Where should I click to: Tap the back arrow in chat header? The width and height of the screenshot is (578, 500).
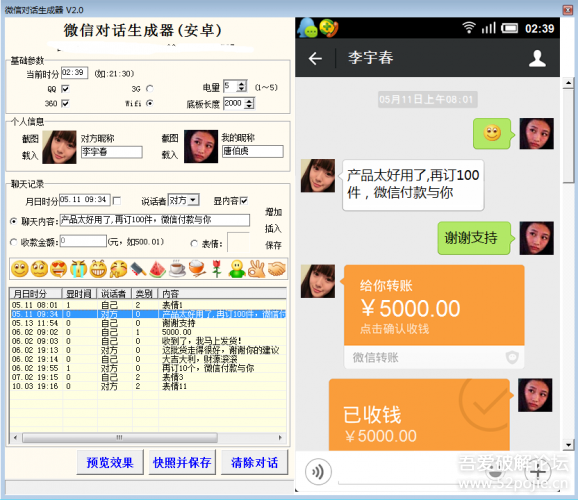pos(315,58)
